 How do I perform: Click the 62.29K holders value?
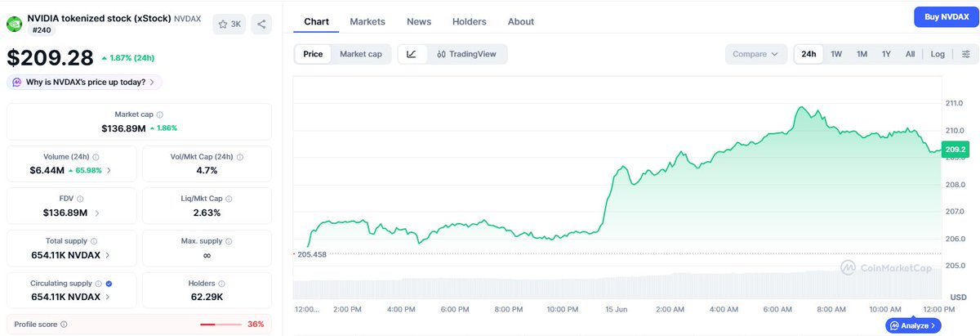(207, 297)
